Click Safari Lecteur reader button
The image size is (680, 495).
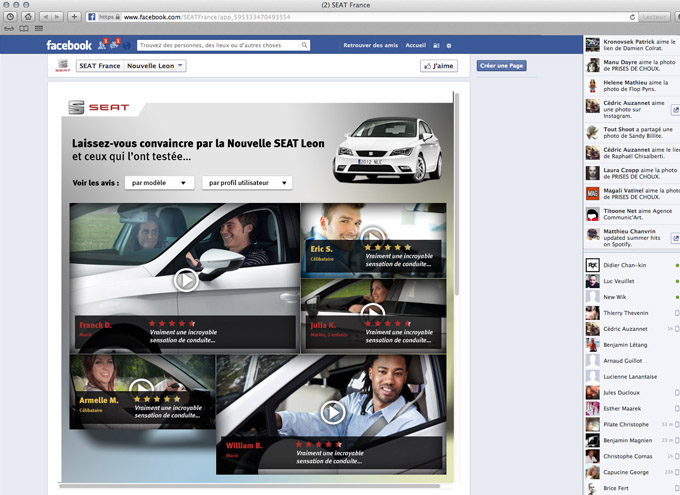(654, 17)
